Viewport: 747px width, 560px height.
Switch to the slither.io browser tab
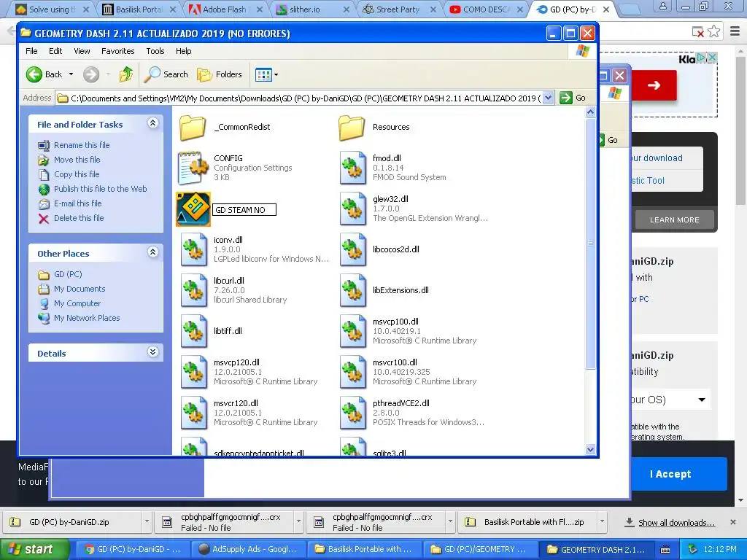(x=311, y=9)
